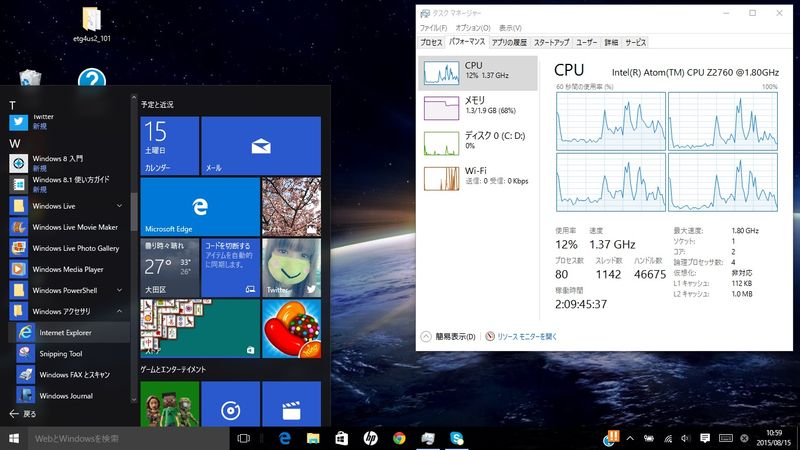The height and width of the screenshot is (450, 800).
Task: Show hidden system tray icons
Action: (630, 438)
